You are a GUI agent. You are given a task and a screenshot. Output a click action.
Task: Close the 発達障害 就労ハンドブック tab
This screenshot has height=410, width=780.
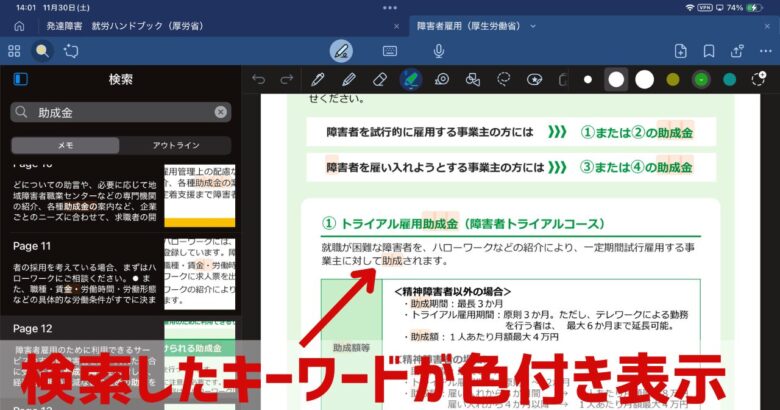point(396,26)
